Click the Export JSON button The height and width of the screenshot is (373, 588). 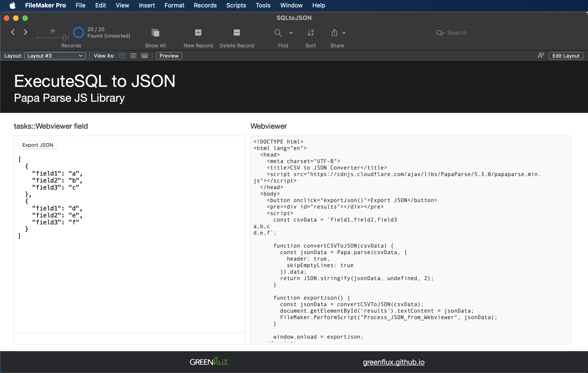(x=38, y=145)
